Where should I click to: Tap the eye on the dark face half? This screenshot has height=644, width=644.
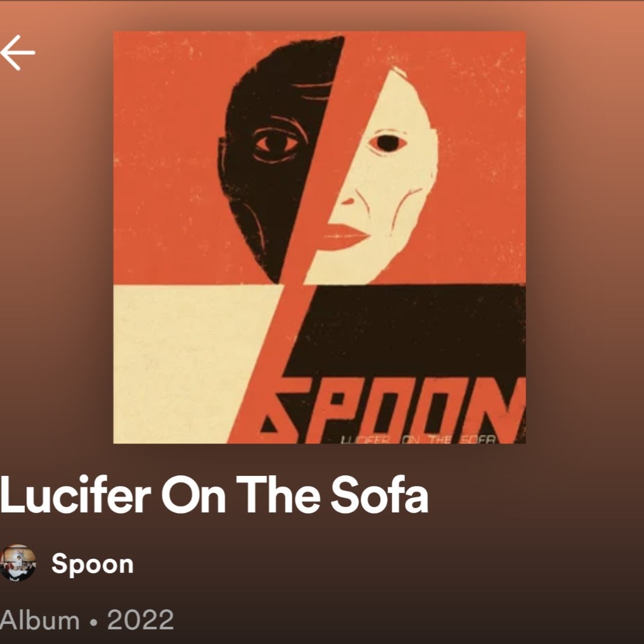tap(275, 143)
